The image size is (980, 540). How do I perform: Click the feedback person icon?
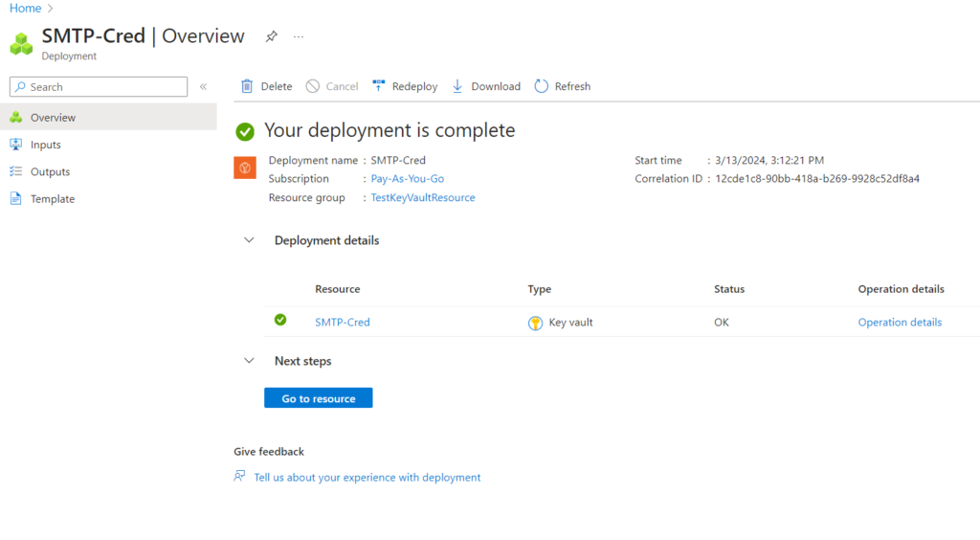(x=240, y=477)
